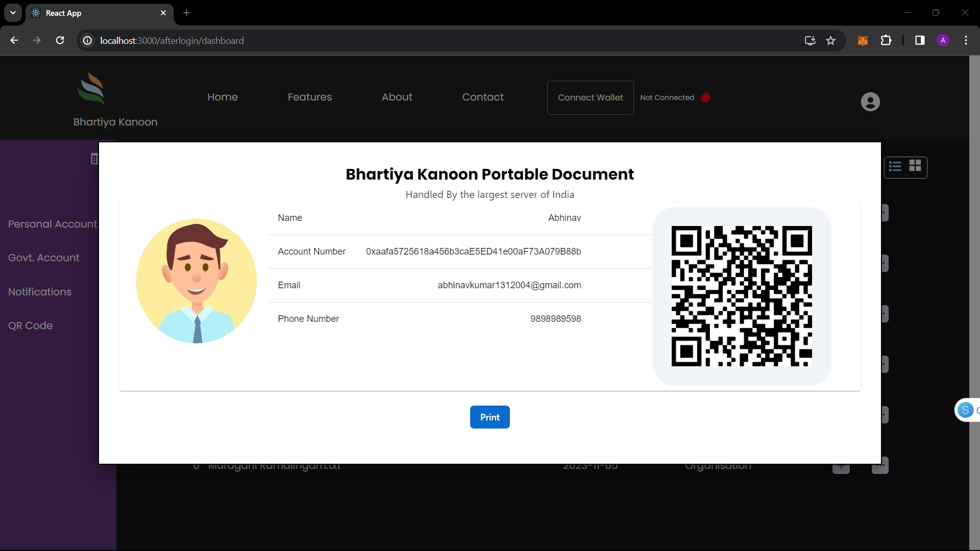
Task: Open MetaMask via the fox icon
Action: (x=863, y=40)
